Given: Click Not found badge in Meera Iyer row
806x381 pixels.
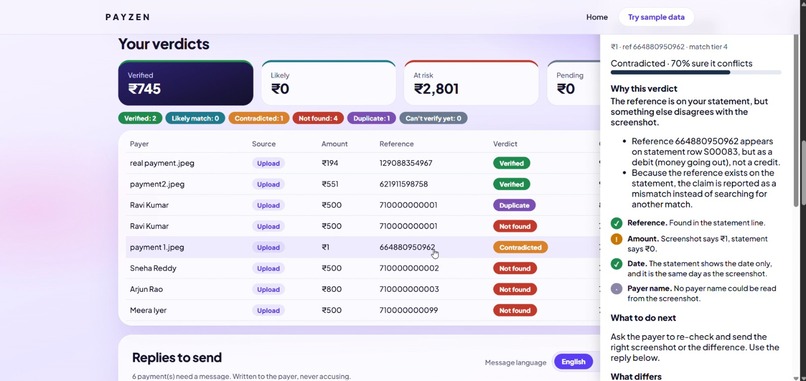Looking at the screenshot, I should click(x=515, y=311).
